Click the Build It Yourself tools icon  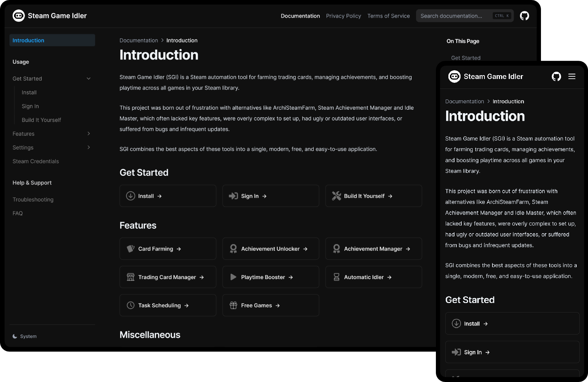click(336, 196)
